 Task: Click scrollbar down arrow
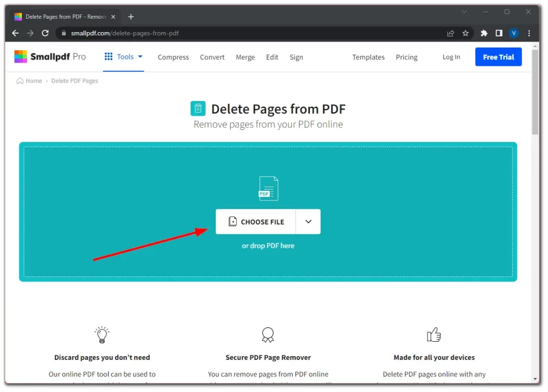point(535,379)
